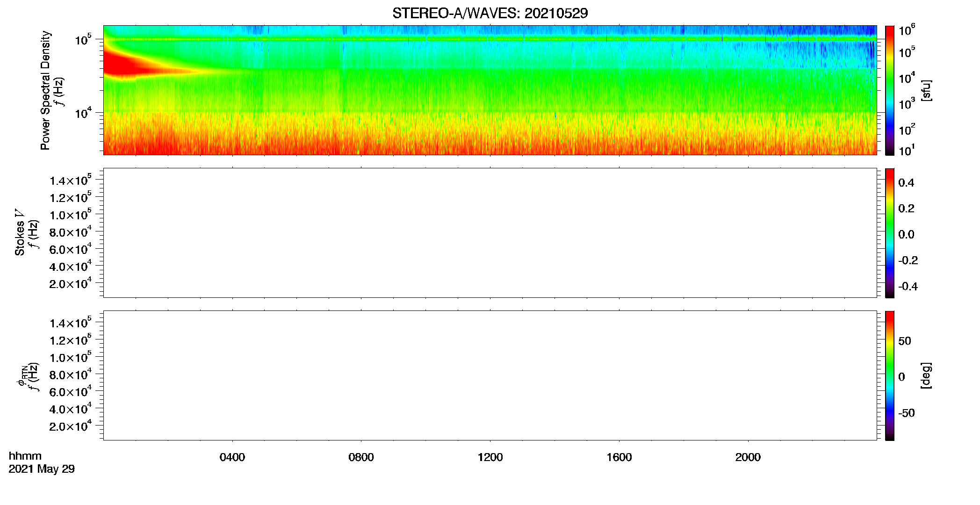Click the 1600 time axis label

619,457
